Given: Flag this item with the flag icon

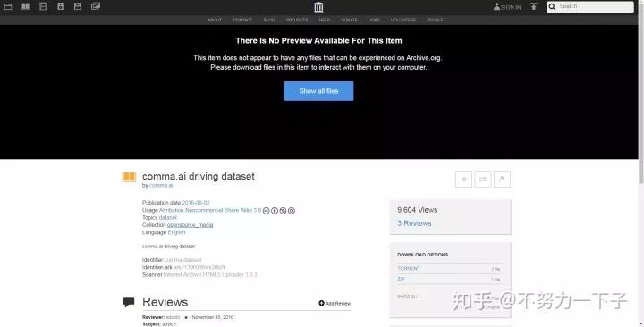Looking at the screenshot, I should [502, 180].
